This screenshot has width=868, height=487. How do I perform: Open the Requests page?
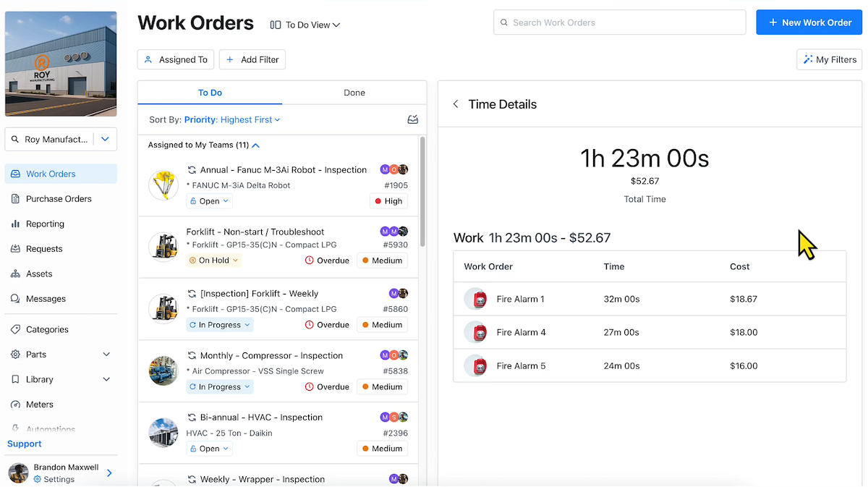[61, 249]
